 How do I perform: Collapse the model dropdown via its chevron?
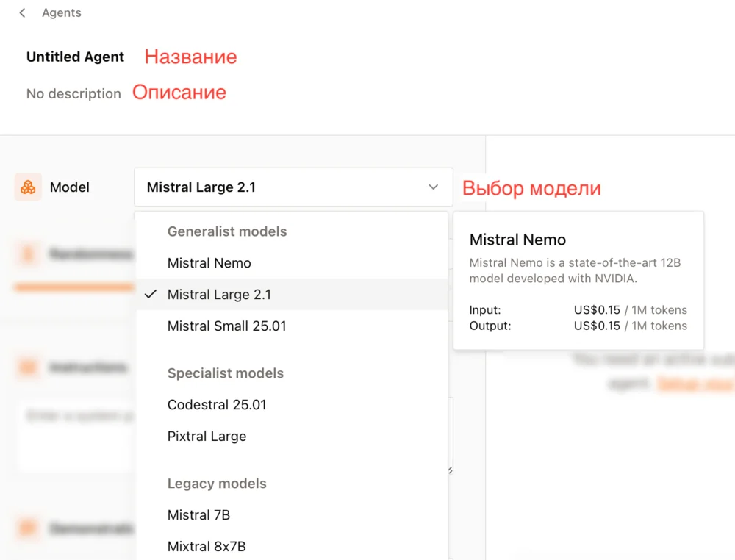tap(433, 187)
